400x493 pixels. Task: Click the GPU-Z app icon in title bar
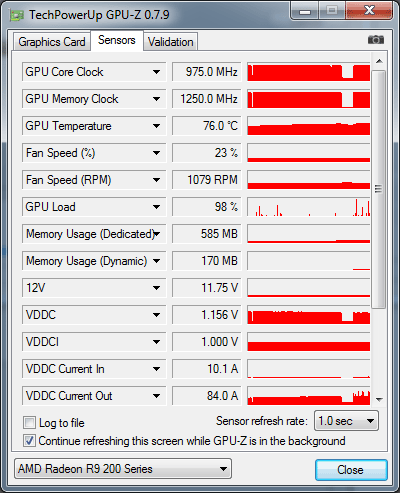[x=17, y=15]
